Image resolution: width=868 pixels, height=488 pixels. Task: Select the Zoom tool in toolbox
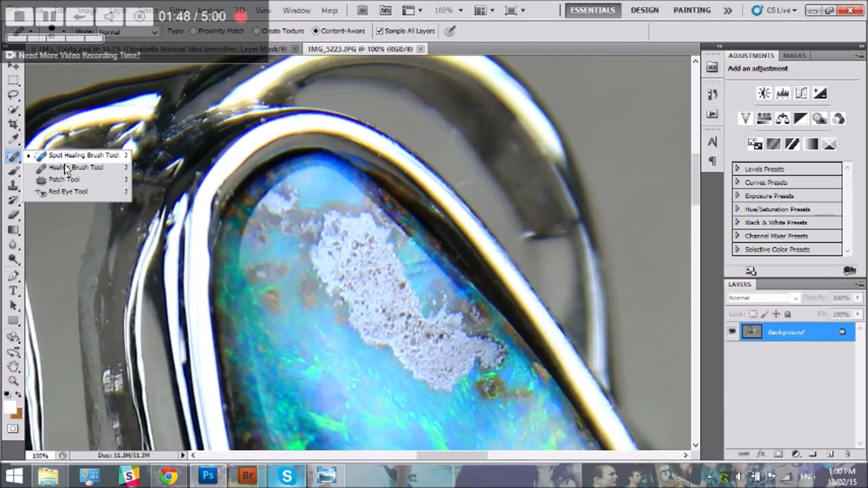tap(13, 381)
